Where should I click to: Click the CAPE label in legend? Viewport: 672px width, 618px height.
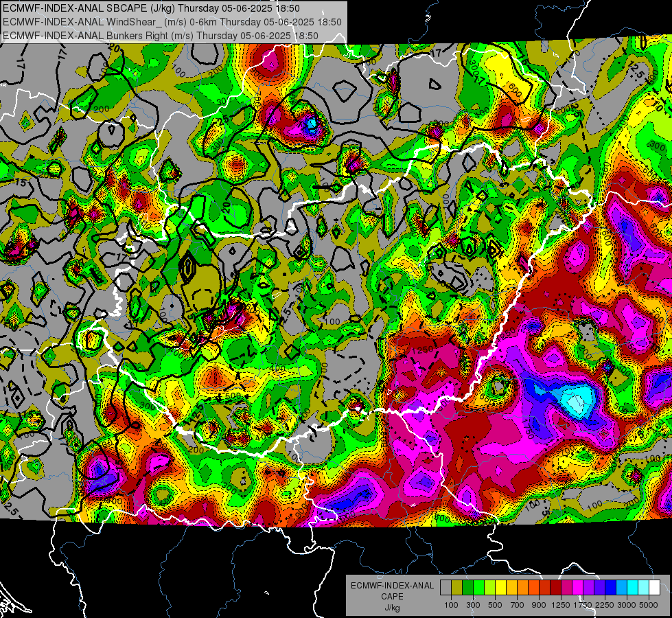[392, 597]
